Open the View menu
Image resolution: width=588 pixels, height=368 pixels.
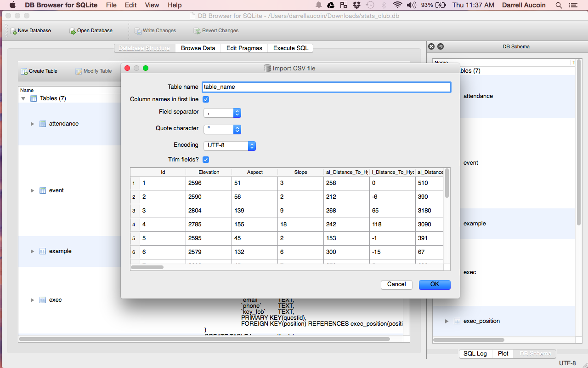pyautogui.click(x=152, y=5)
